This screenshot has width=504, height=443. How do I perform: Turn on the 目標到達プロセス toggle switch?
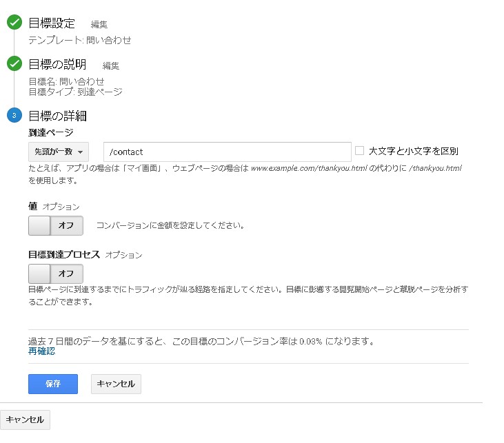56,274
